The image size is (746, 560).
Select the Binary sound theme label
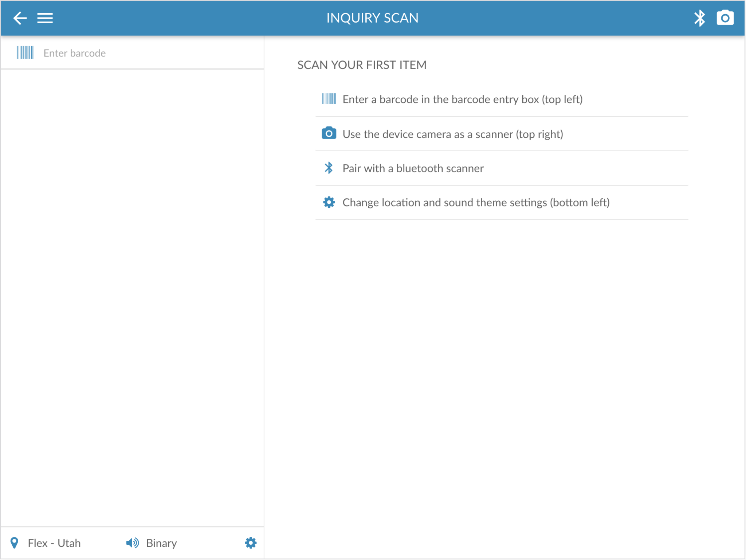pyautogui.click(x=161, y=543)
